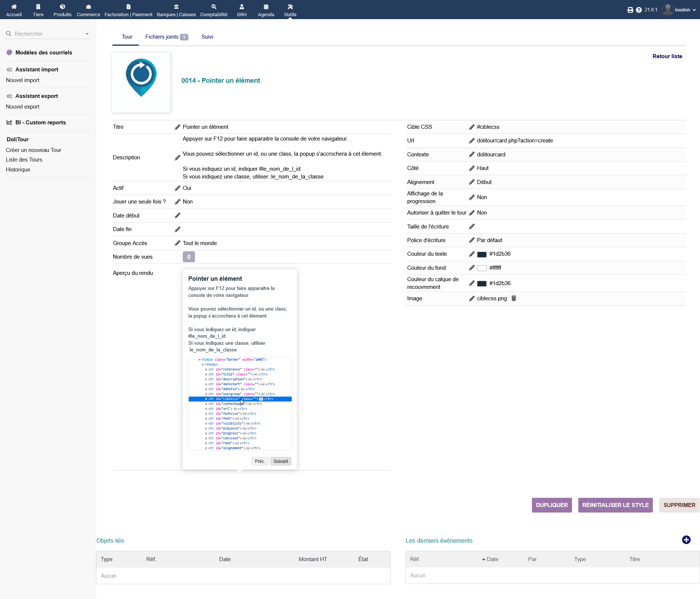700x599 pixels.
Task: Sort events by the Date column
Action: (492, 559)
